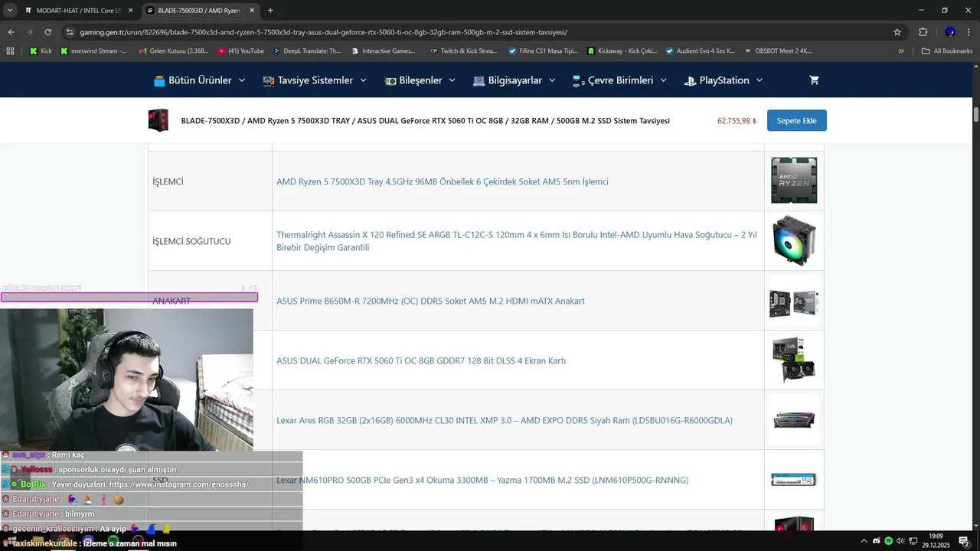
Task: Open the OBSBOT Meet 2 4K bookmark
Action: (x=778, y=51)
